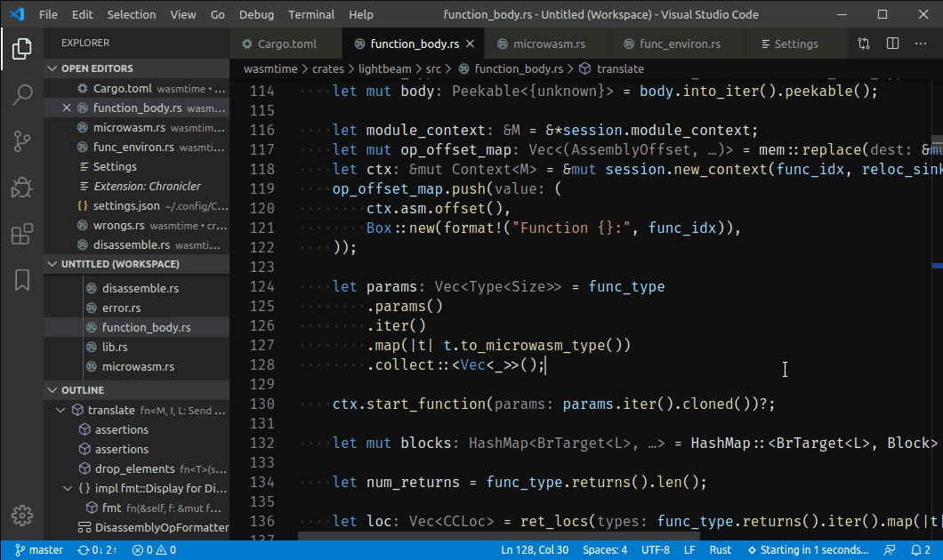Open the File menu
Viewport: 943px width, 560px height.
coord(48,14)
